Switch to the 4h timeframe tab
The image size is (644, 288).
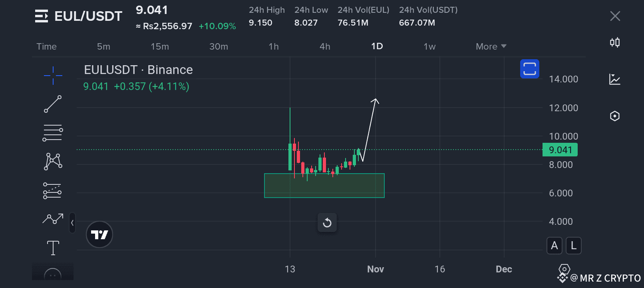[x=325, y=46]
